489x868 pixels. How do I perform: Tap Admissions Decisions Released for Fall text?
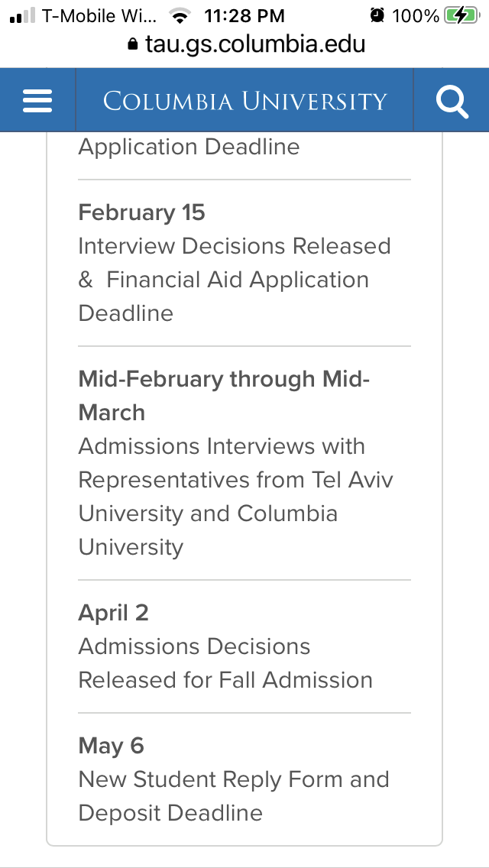point(225,663)
